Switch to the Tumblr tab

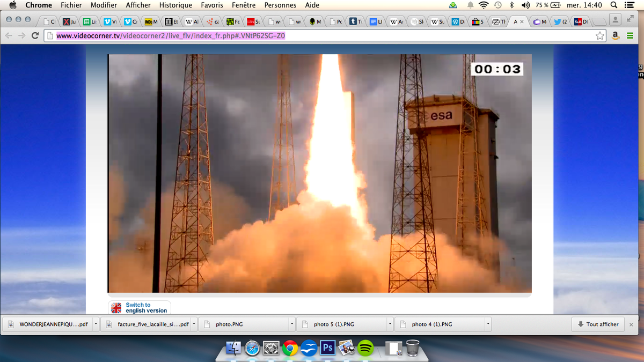click(x=356, y=21)
